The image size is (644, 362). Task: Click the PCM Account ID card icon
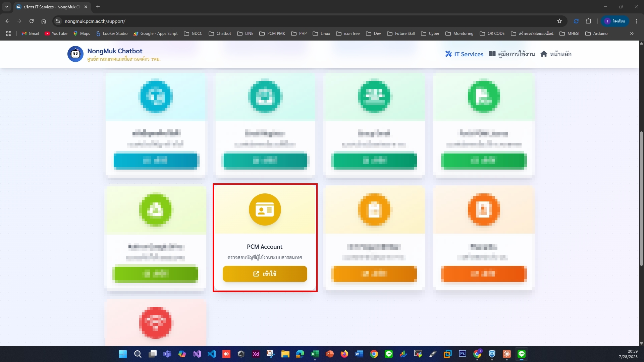coord(265,210)
